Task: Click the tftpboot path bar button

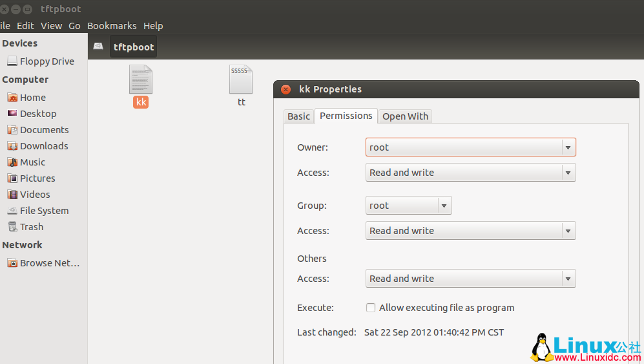Action: [134, 47]
